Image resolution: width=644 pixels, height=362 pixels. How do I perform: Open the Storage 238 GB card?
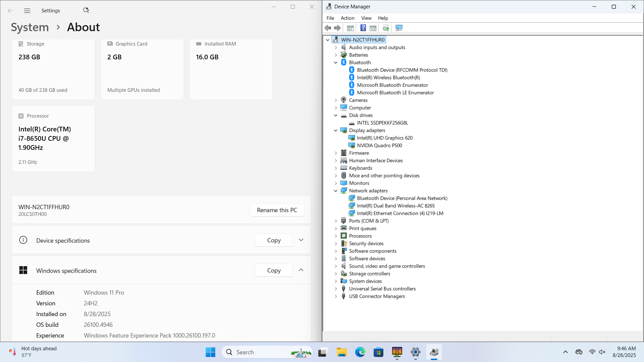(x=53, y=69)
